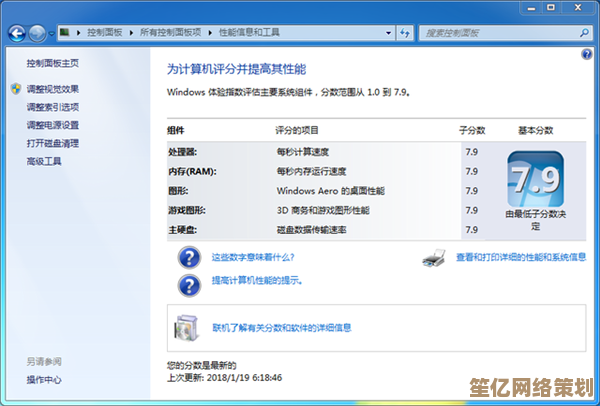The width and height of the screenshot is (600, 406).
Task: Open 提高计算机性能的提示 link
Action: point(258,280)
